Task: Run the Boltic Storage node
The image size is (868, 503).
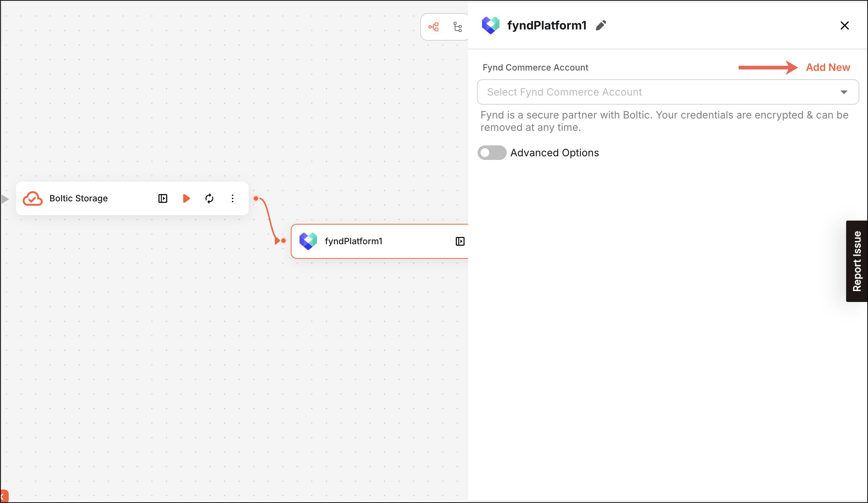Action: pos(186,198)
